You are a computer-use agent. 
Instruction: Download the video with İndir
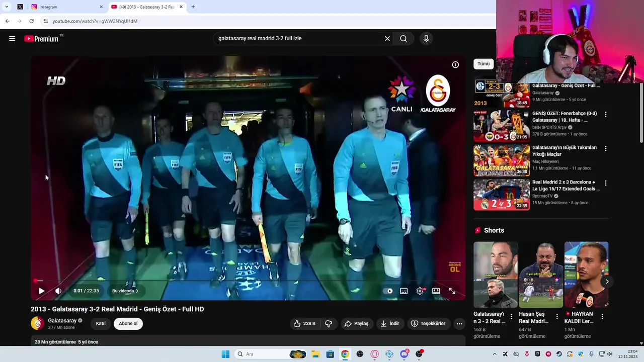390,324
